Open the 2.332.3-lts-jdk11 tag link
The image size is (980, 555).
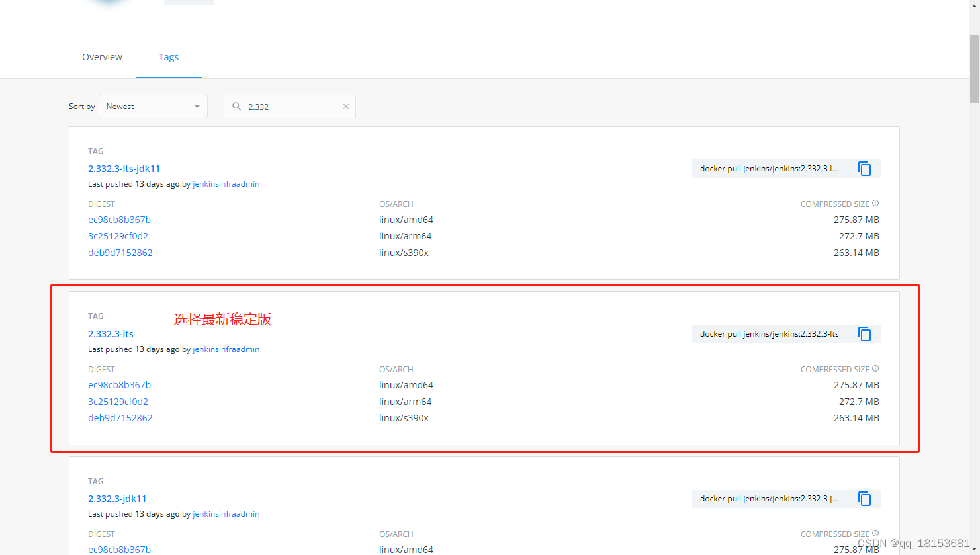(124, 169)
